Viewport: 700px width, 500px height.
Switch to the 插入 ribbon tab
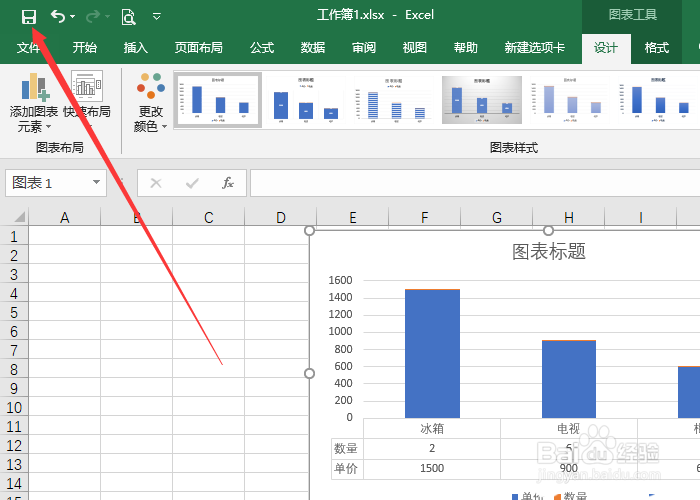point(135,47)
